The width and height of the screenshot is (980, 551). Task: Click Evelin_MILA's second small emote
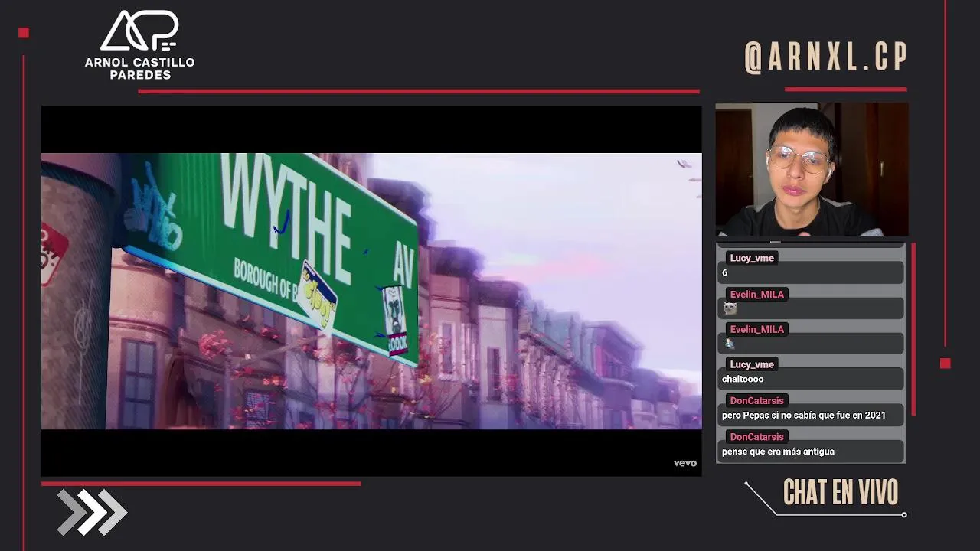pyautogui.click(x=730, y=344)
